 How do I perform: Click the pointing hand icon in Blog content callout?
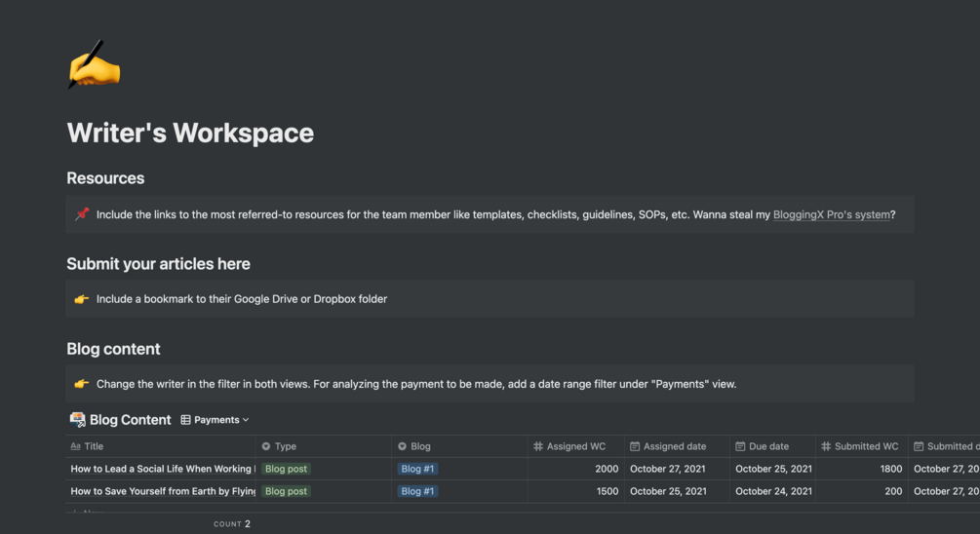point(82,384)
